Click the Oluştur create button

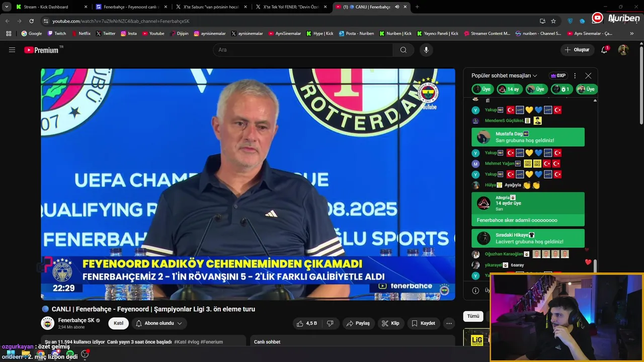(x=577, y=50)
